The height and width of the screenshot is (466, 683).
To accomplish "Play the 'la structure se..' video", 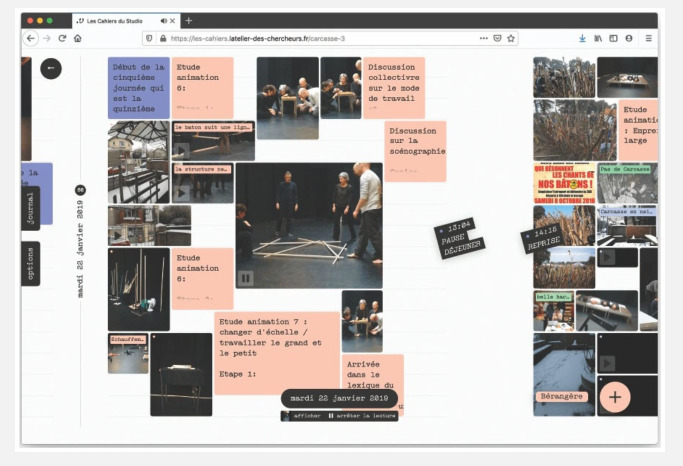I will pyautogui.click(x=181, y=192).
